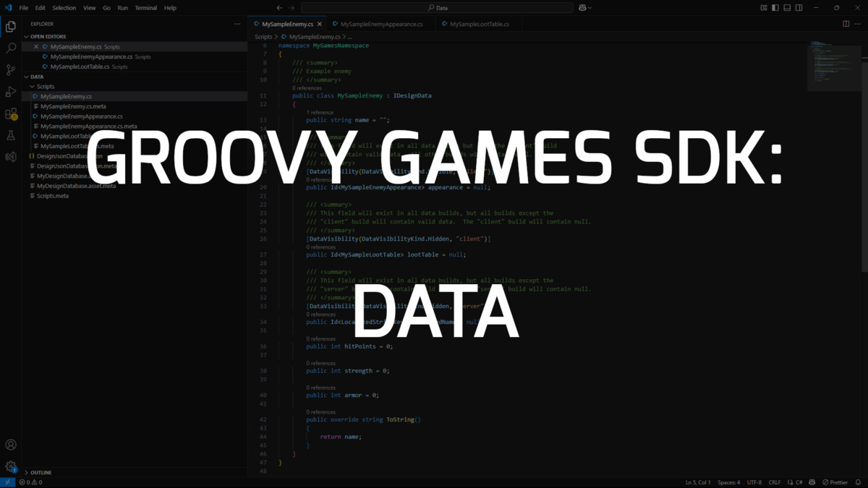The width and height of the screenshot is (868, 488).
Task: Switch to the MySampleLootTable.cs tab
Action: 480,24
